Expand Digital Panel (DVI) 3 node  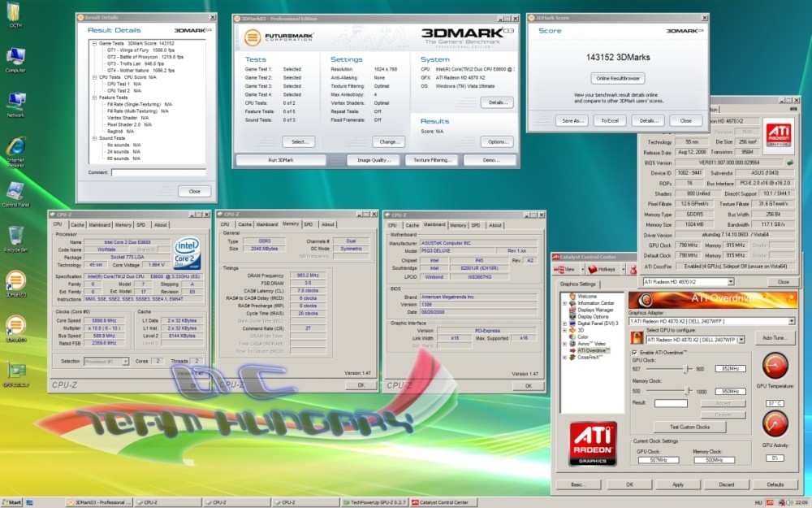click(x=564, y=323)
